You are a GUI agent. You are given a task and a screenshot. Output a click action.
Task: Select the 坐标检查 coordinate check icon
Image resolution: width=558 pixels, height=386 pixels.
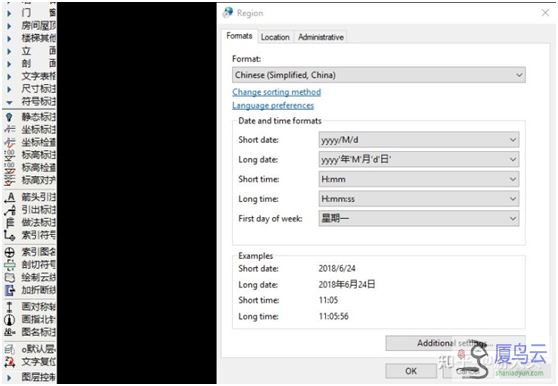(x=10, y=142)
